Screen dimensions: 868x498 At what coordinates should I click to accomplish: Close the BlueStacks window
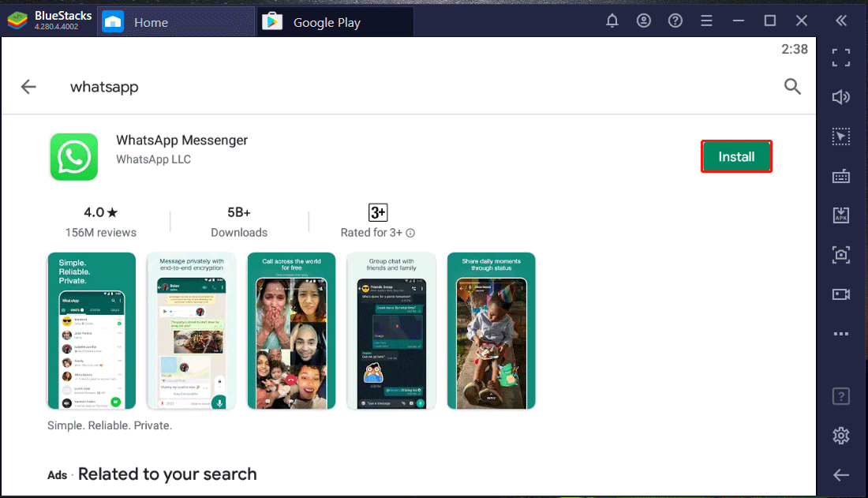click(x=802, y=21)
